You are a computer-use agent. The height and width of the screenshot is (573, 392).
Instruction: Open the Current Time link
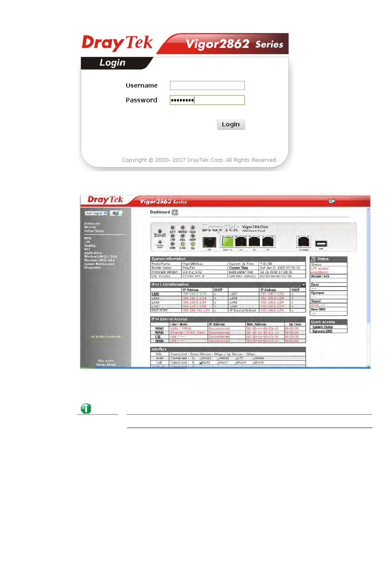coord(239,268)
